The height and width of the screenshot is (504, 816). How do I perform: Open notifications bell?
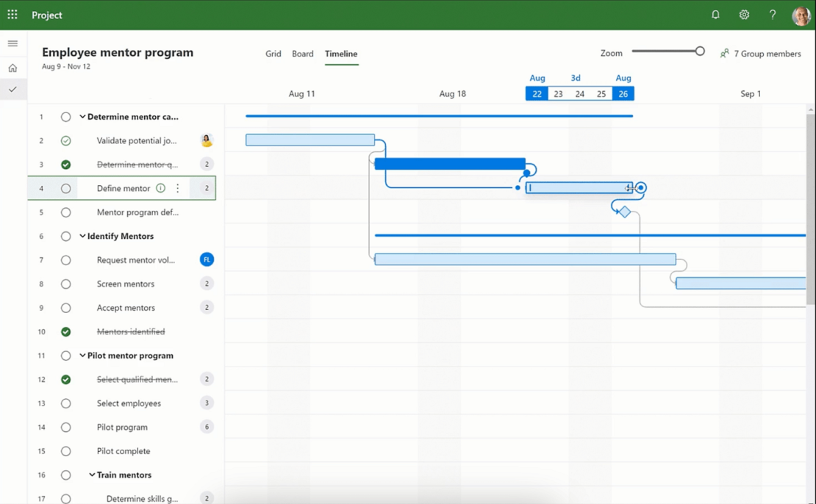[715, 15]
